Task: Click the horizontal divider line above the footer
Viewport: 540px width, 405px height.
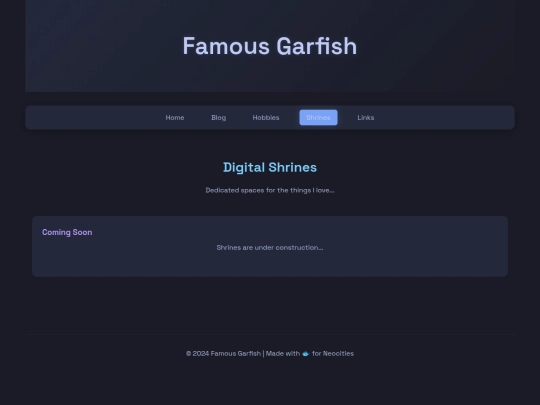Action: point(270,334)
